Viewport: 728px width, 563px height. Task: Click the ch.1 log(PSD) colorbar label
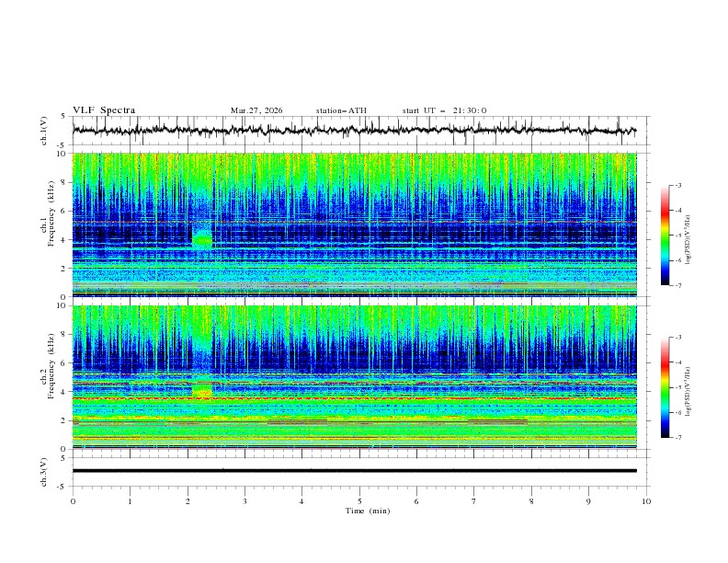point(688,240)
